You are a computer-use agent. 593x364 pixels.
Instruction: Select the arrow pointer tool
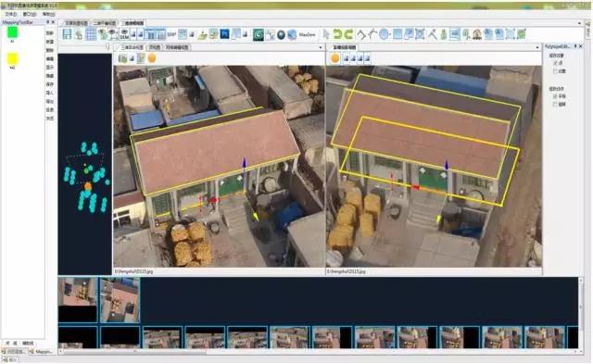pyautogui.click(x=326, y=34)
